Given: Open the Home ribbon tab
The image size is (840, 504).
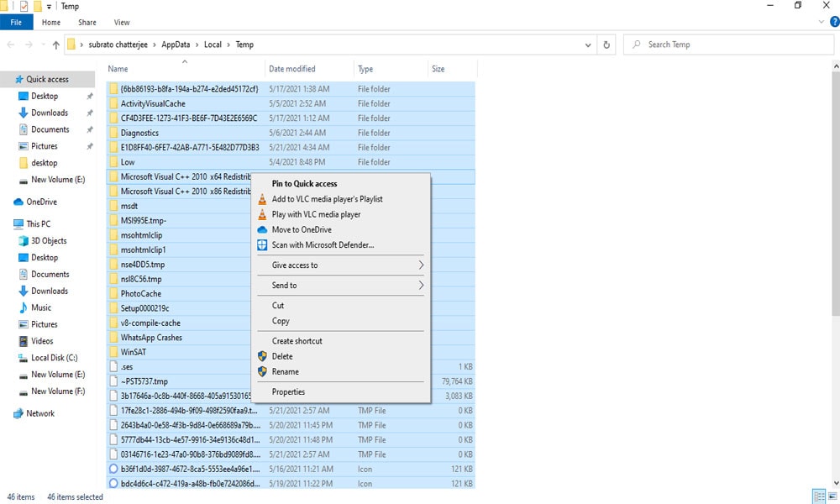Looking at the screenshot, I should (x=51, y=23).
